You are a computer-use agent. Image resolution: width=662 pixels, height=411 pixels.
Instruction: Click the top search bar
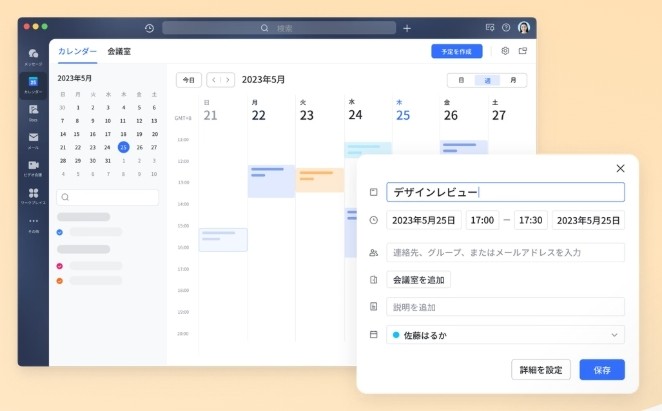(279, 28)
